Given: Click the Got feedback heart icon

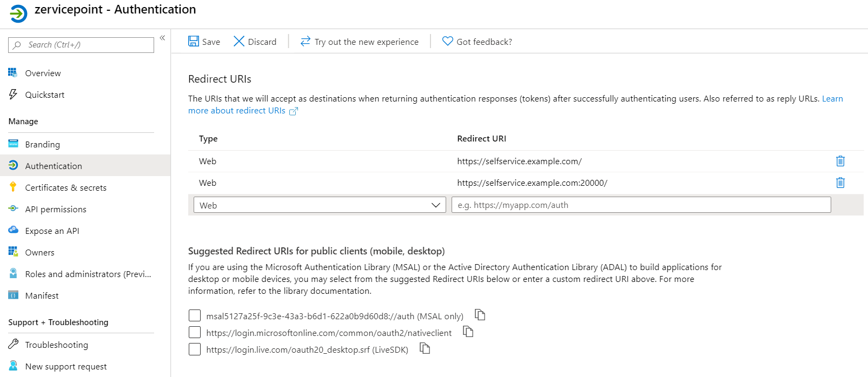Looking at the screenshot, I should tap(447, 42).
